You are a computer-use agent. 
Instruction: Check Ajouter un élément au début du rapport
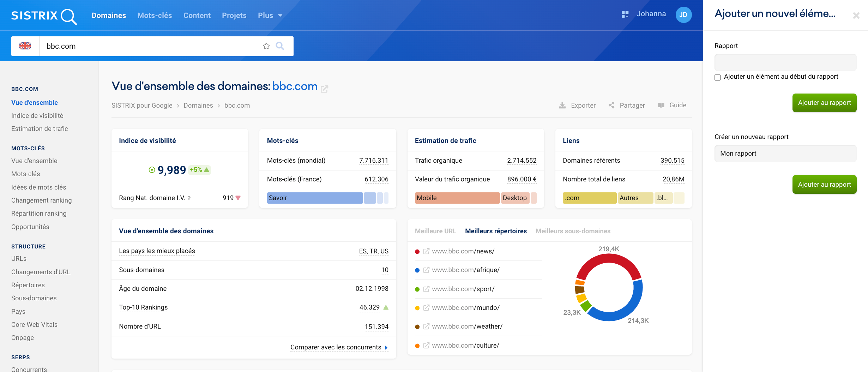pos(718,77)
